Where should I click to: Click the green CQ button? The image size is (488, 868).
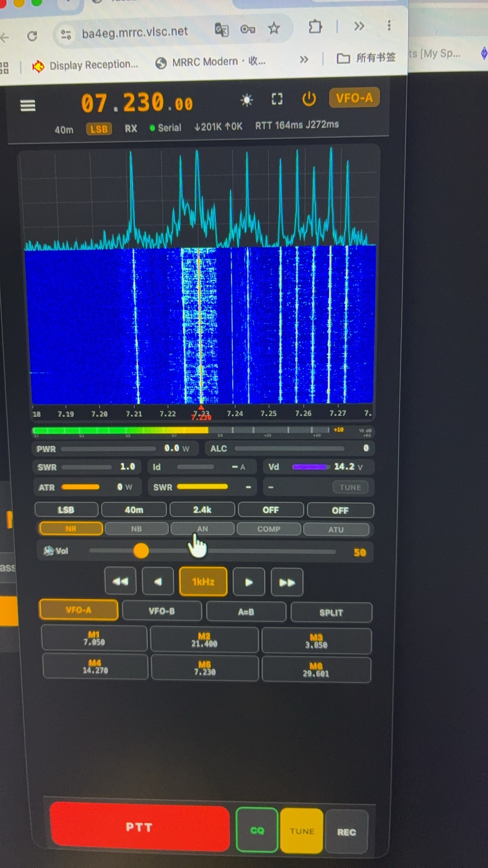(x=257, y=830)
